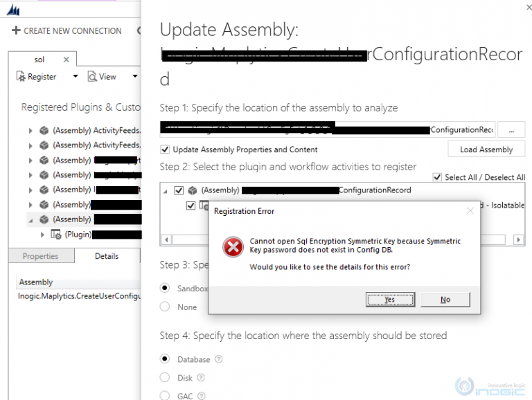
Task: Click the Dynamics logo icon at top left
Action: pos(14,10)
